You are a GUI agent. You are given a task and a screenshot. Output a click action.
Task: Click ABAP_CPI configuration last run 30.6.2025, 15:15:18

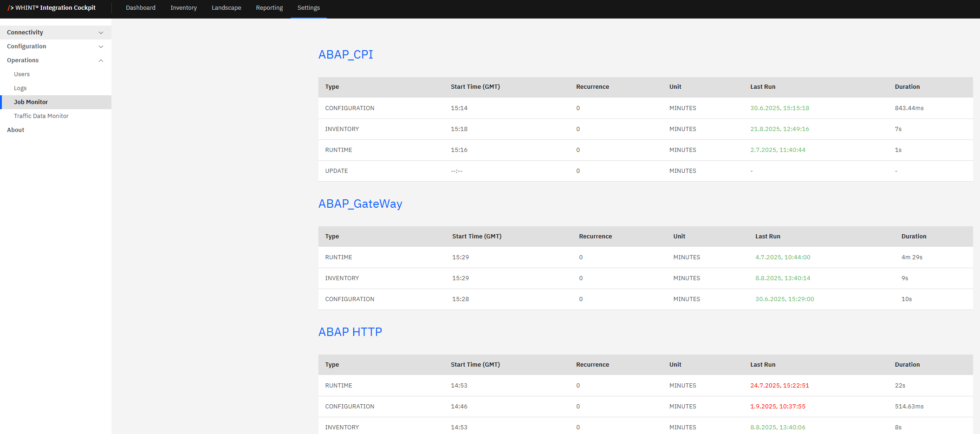coord(779,108)
